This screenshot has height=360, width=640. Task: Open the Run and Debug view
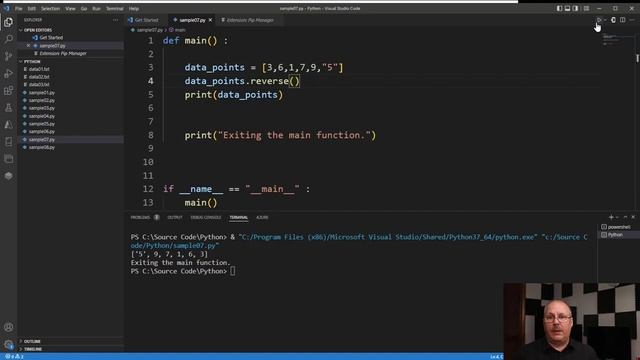[8, 73]
